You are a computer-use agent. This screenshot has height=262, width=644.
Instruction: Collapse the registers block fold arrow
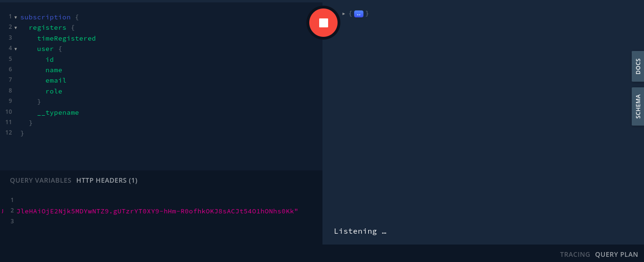[x=16, y=28]
